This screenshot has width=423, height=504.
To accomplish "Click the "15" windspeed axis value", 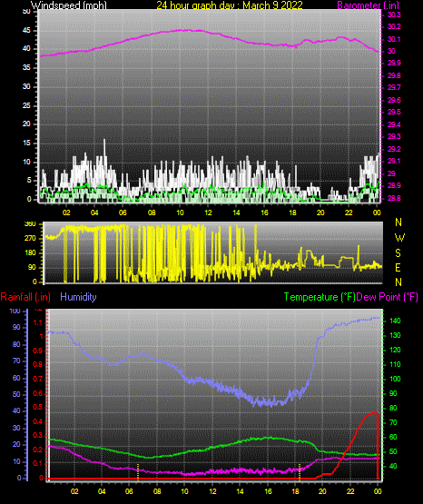I will click(x=26, y=143).
